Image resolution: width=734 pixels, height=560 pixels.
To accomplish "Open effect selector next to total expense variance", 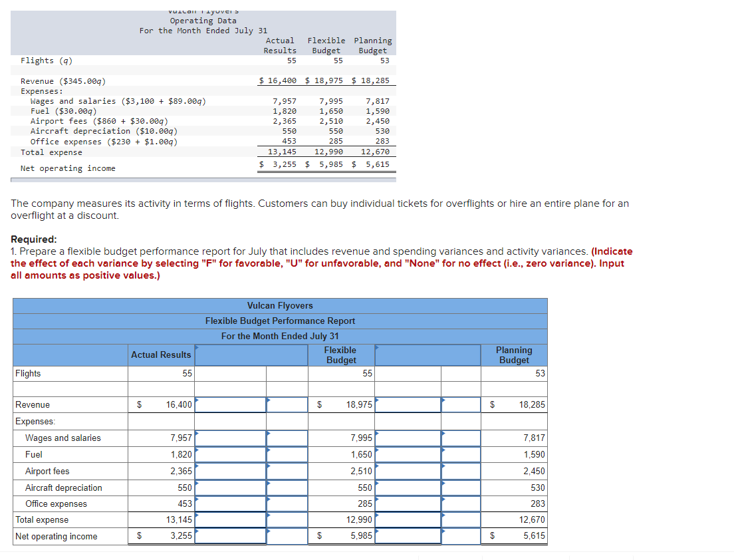I will coord(287,519).
